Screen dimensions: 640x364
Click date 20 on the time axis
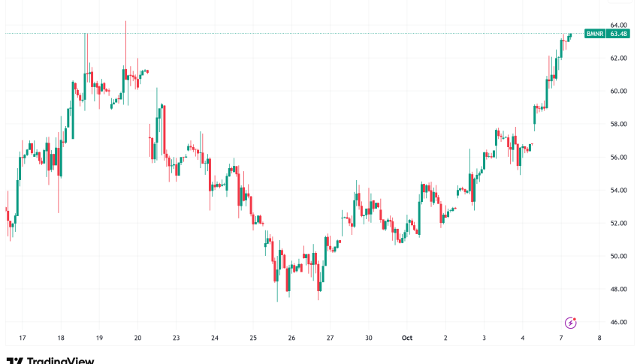(137, 338)
